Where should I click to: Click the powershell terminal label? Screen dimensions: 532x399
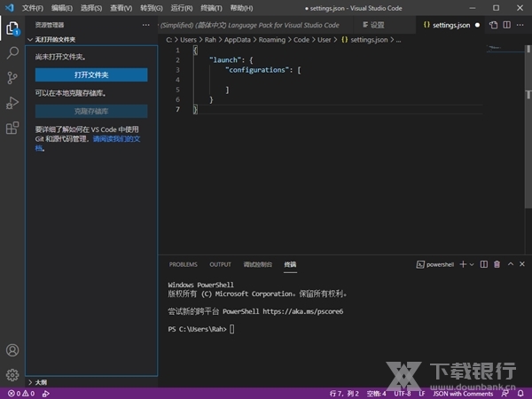[x=435, y=264]
